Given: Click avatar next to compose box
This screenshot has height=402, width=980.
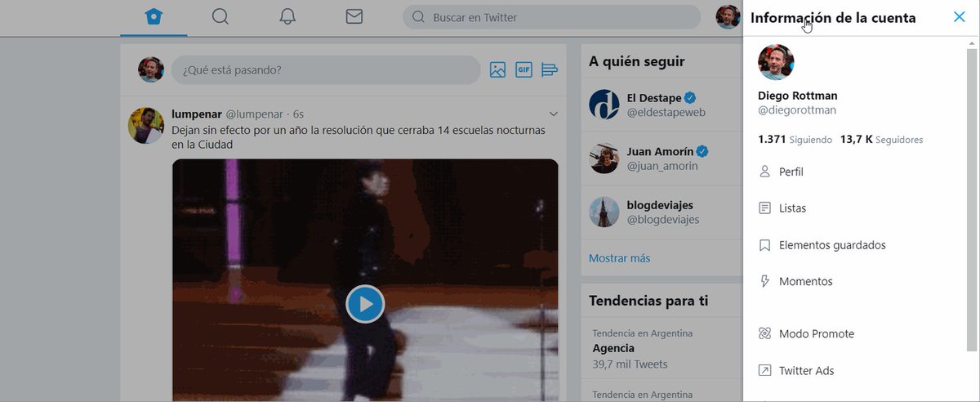Looking at the screenshot, I should coord(151,70).
